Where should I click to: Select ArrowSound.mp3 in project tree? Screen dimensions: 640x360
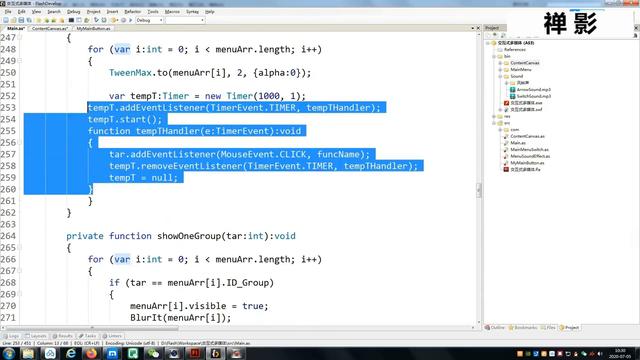[533, 89]
